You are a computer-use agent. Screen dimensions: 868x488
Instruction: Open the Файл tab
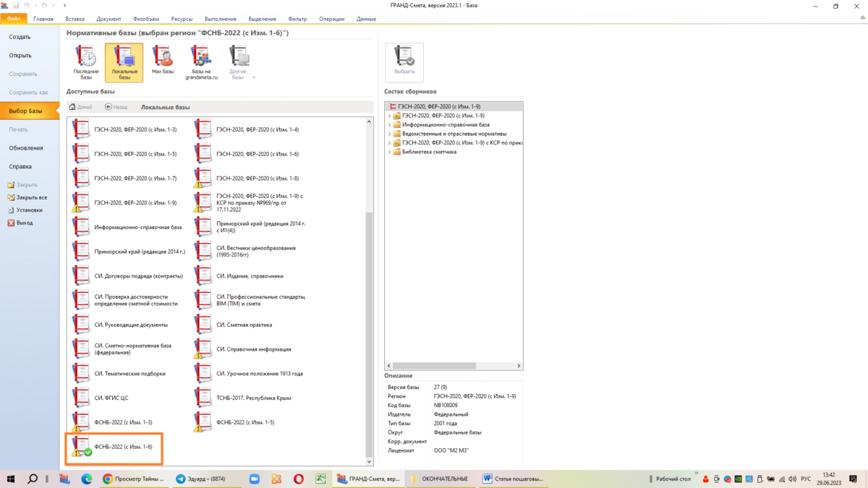[x=14, y=19]
